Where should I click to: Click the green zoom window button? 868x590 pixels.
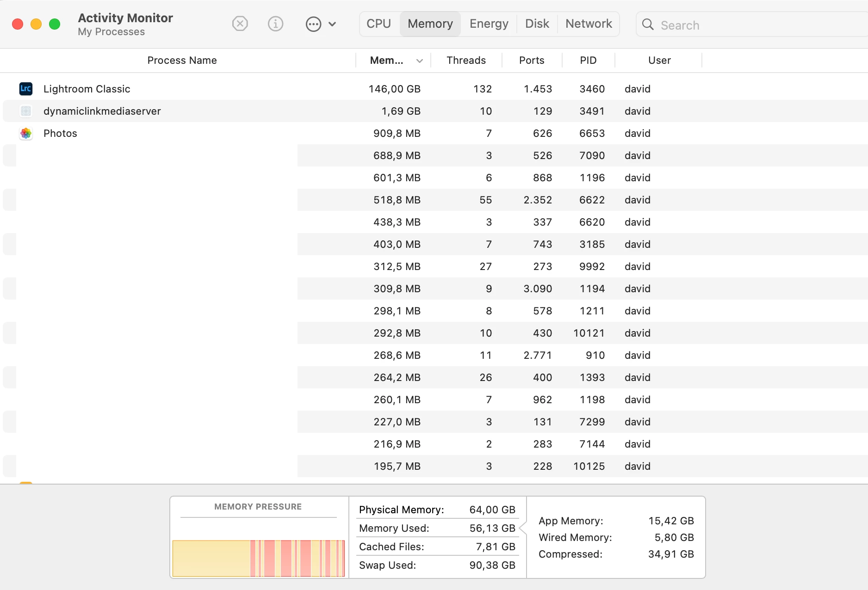pos(55,24)
